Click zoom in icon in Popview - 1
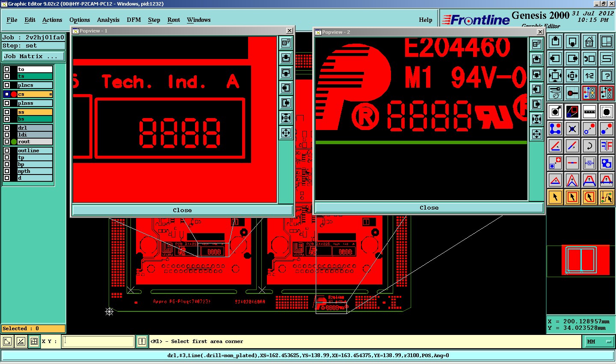Screen dimensions: 616x364 pos(286,118)
